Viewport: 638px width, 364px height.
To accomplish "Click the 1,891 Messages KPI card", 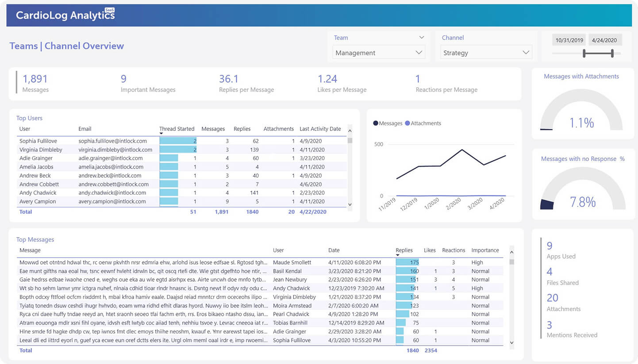I will (x=35, y=83).
